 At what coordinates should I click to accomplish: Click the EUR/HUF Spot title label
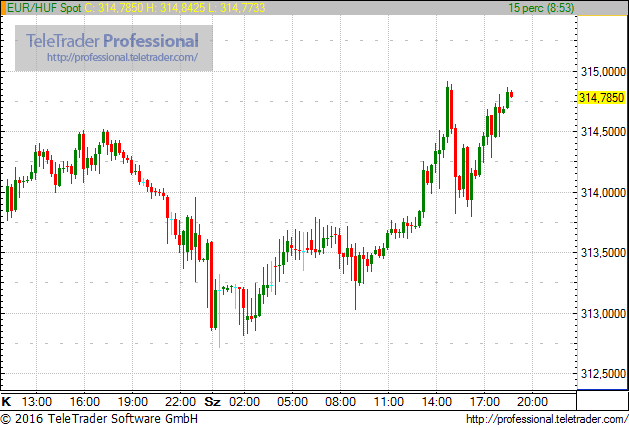coord(44,8)
